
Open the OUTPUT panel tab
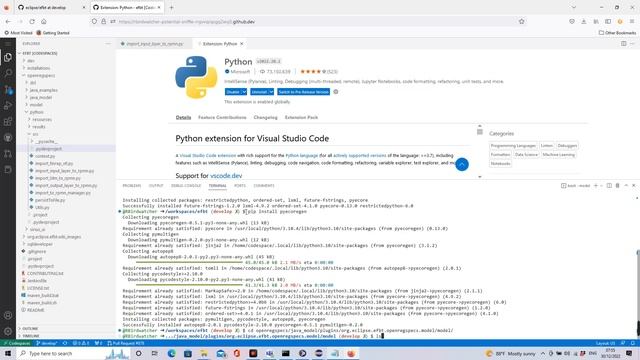coord(156,186)
